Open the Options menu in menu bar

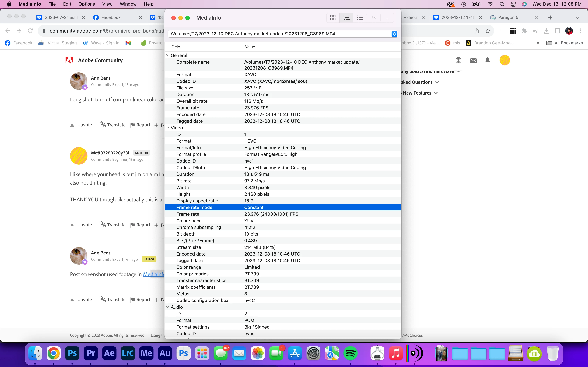tap(86, 4)
